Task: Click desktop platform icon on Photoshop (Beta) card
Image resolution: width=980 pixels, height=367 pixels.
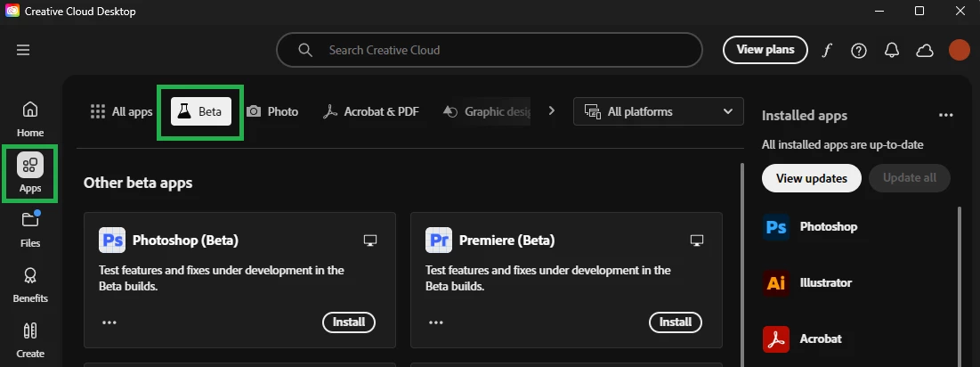Action: 370,241
